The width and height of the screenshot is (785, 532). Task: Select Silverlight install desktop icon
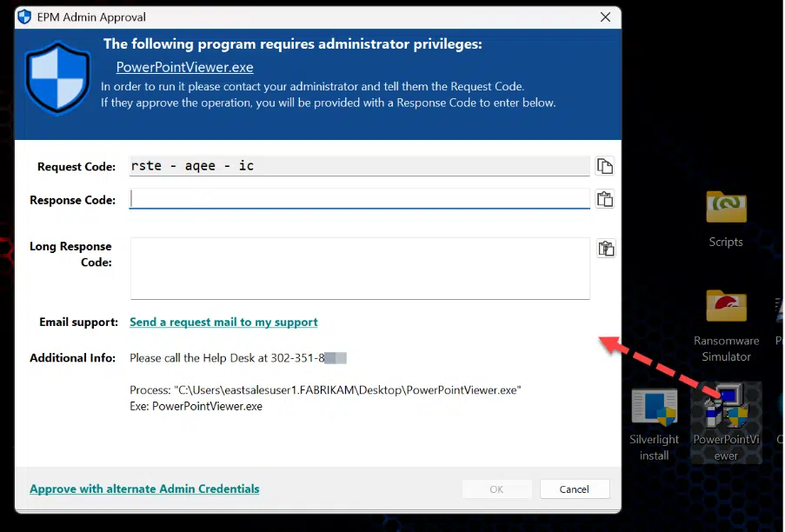click(x=654, y=425)
